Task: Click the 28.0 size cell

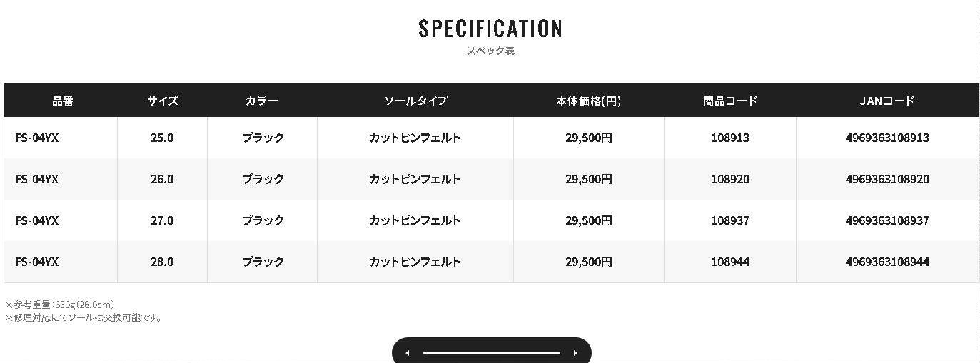Action: click(162, 262)
